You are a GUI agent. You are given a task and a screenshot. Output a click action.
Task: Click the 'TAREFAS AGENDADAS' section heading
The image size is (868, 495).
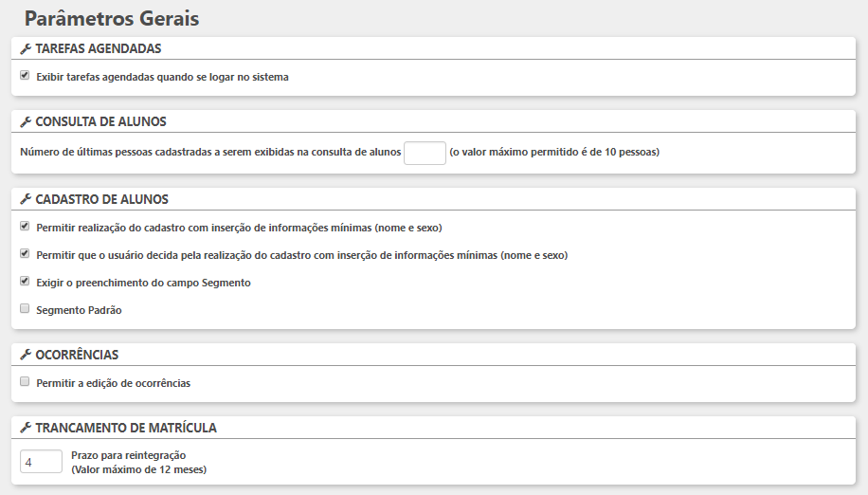coord(98,48)
